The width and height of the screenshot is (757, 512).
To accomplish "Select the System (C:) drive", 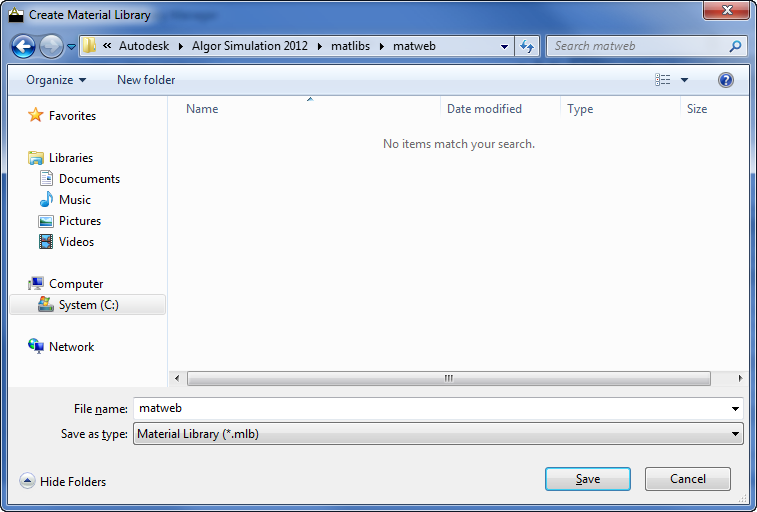I will click(87, 305).
